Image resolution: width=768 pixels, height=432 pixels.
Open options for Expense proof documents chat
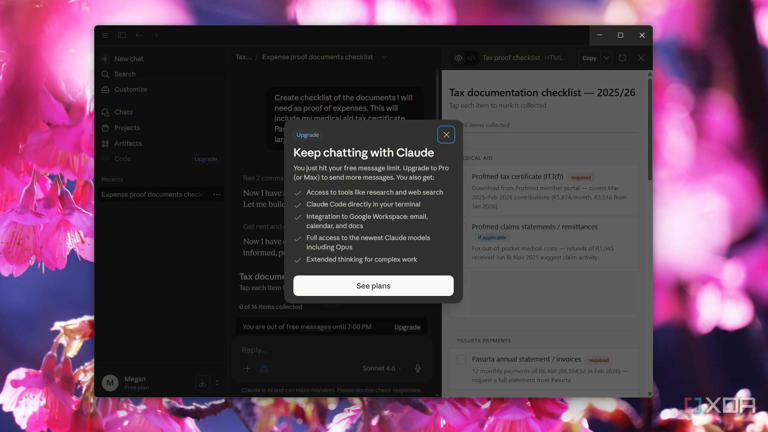pos(216,195)
